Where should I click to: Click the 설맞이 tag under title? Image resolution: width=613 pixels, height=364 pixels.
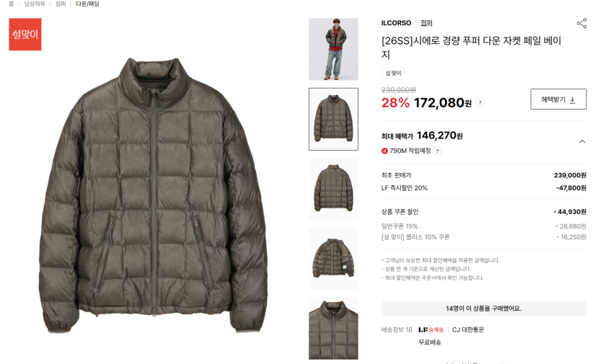393,74
